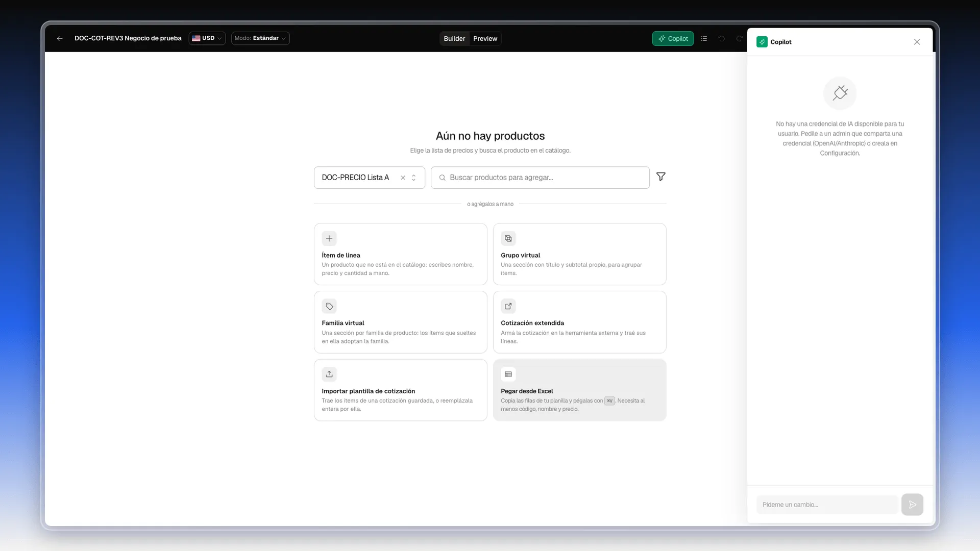The image size is (980, 551).
Task: Switch to the Preview tab
Action: pos(485,39)
